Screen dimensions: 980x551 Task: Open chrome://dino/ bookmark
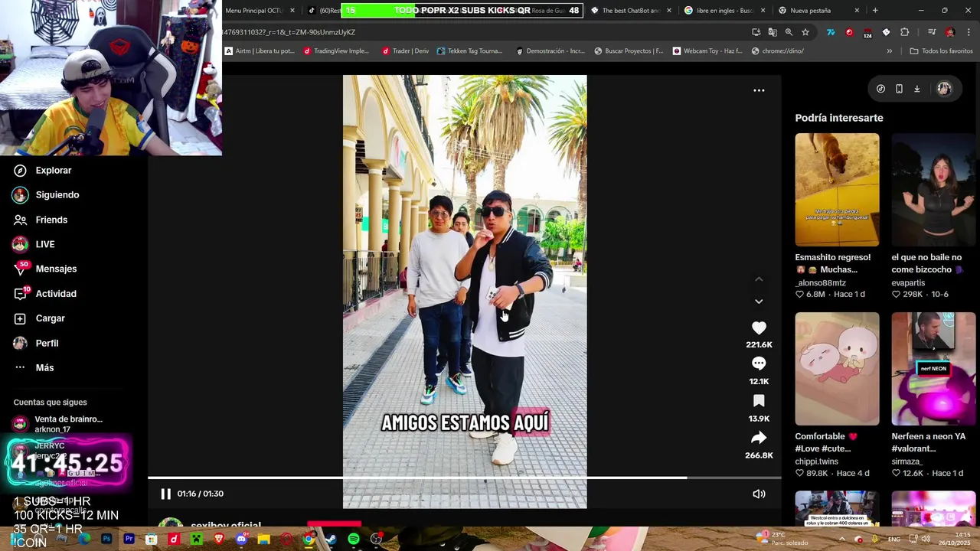777,51
